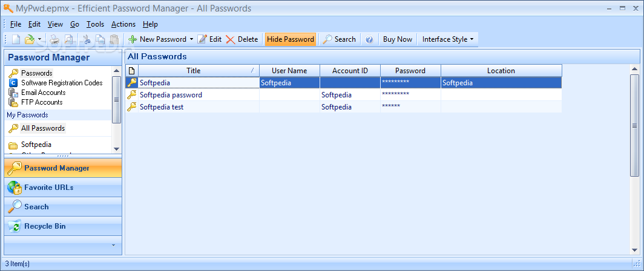Click the Delete toolbar button
Viewport: 644px width, 271px height.
pyautogui.click(x=242, y=39)
